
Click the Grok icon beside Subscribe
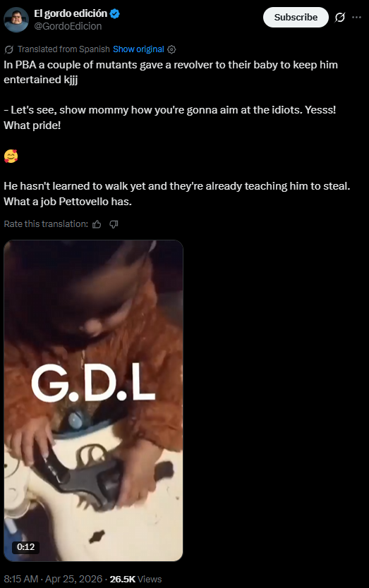(x=340, y=17)
